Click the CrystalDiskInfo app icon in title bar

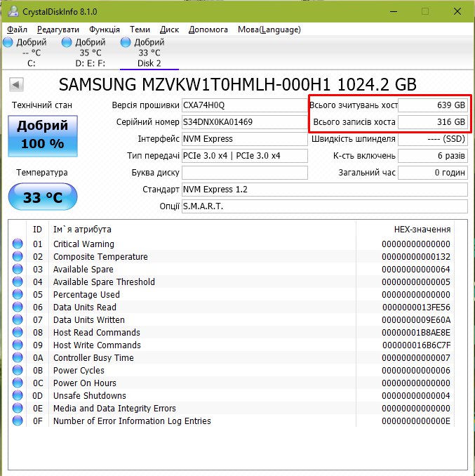[x=13, y=11]
